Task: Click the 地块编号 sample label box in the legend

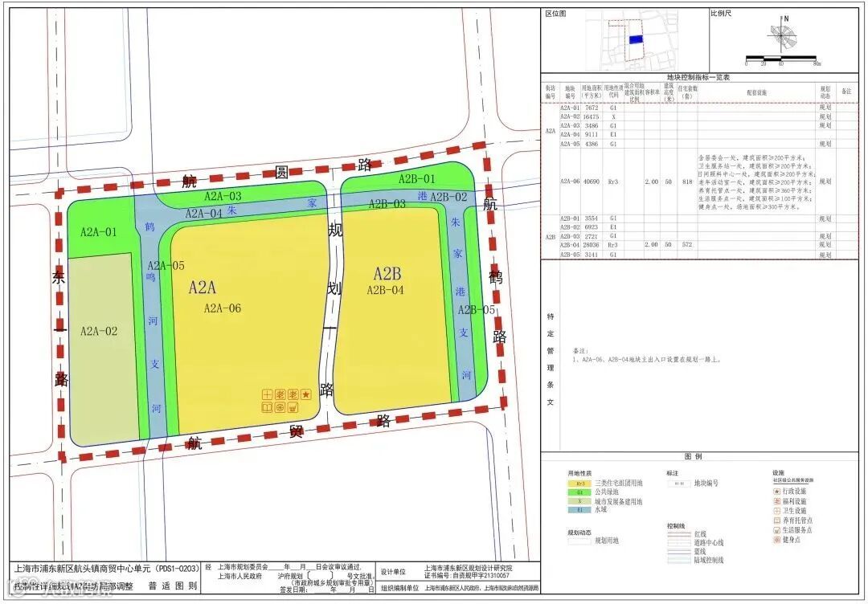Action: point(678,483)
